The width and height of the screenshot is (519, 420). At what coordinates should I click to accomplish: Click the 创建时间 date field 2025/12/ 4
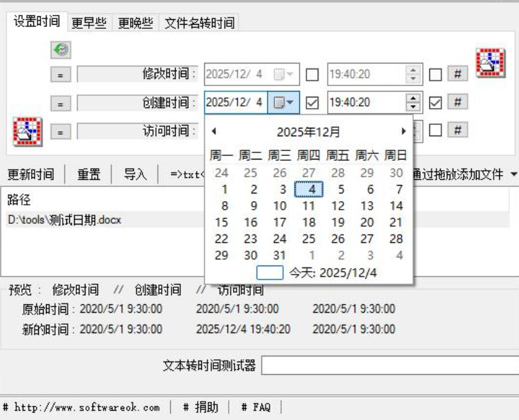[236, 102]
